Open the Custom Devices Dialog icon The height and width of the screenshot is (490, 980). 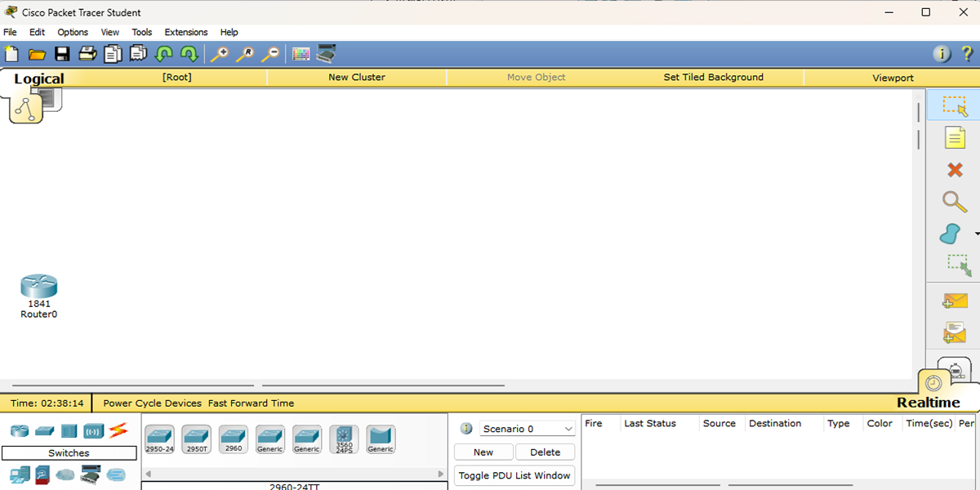click(327, 54)
